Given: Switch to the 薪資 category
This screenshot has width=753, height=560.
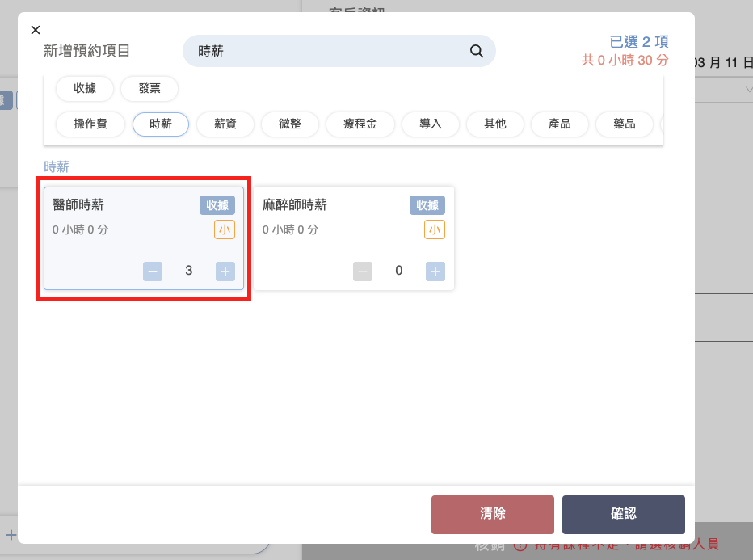Looking at the screenshot, I should [225, 124].
